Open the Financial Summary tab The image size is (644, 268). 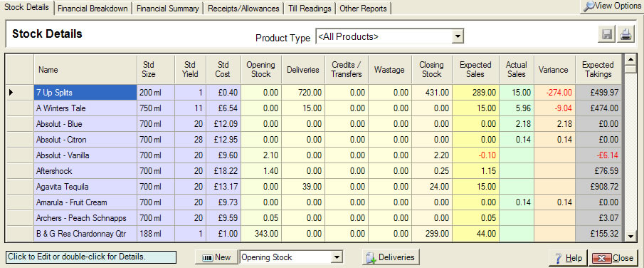tap(167, 9)
